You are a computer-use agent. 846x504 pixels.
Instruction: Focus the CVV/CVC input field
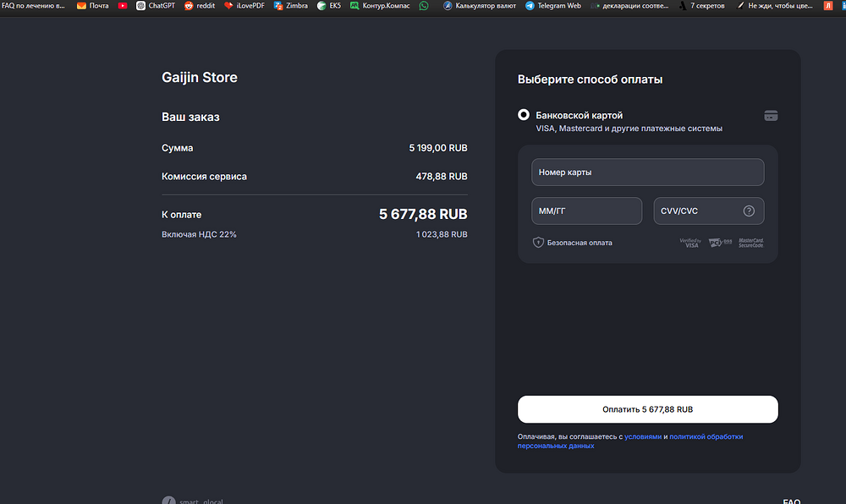click(708, 211)
